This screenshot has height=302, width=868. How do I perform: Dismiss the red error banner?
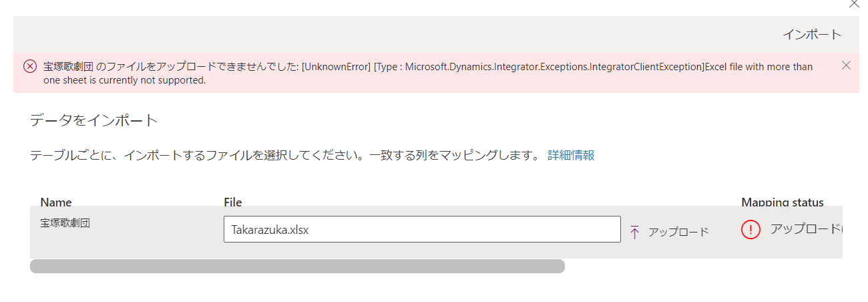click(846, 65)
